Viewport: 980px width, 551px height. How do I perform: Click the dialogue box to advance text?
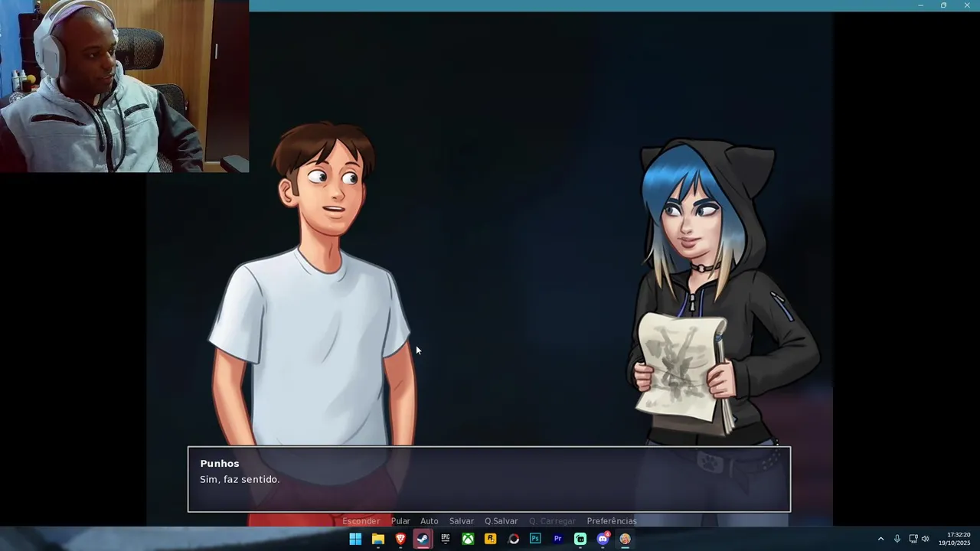pos(489,479)
